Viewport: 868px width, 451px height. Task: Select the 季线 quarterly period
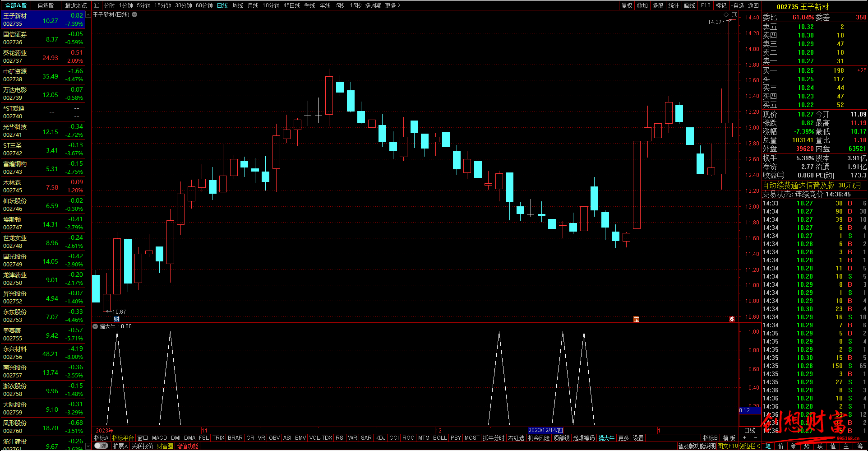(x=309, y=5)
